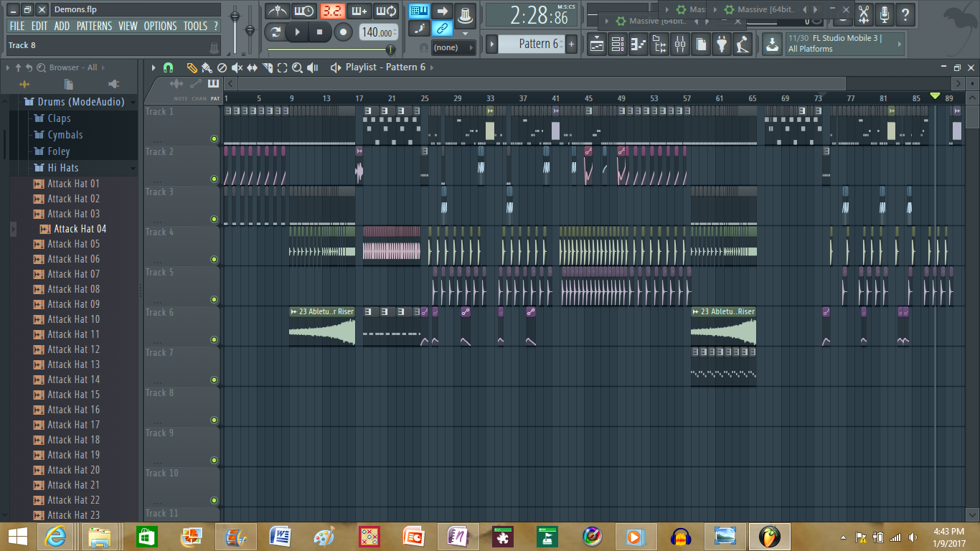
Task: Click the playlist horizontal scrollbar
Action: coord(542,84)
